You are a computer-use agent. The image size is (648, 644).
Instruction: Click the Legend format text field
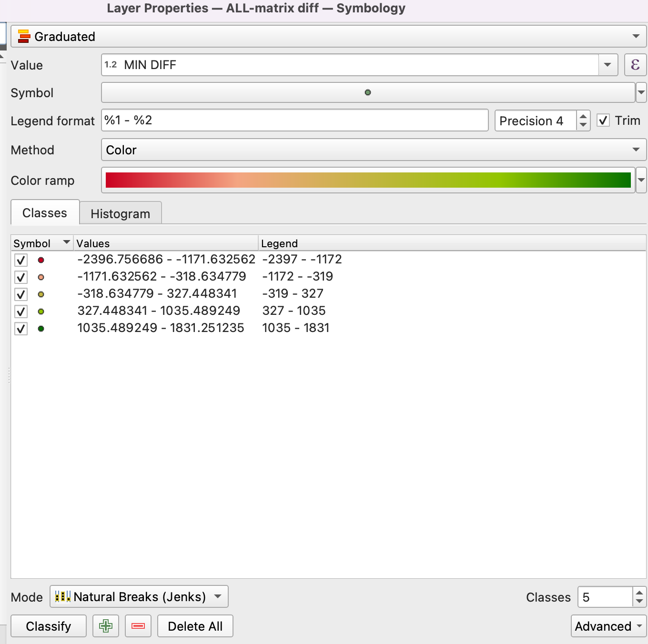click(294, 121)
